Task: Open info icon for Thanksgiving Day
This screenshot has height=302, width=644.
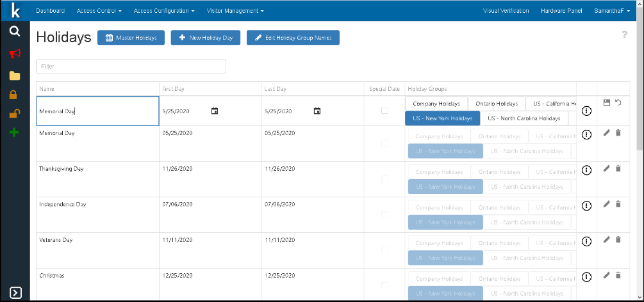Action: point(587,170)
